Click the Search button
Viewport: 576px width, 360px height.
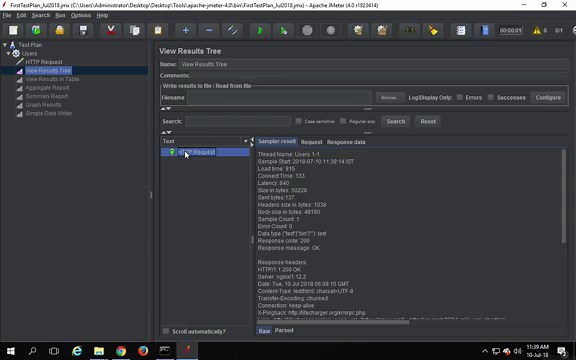(396, 121)
